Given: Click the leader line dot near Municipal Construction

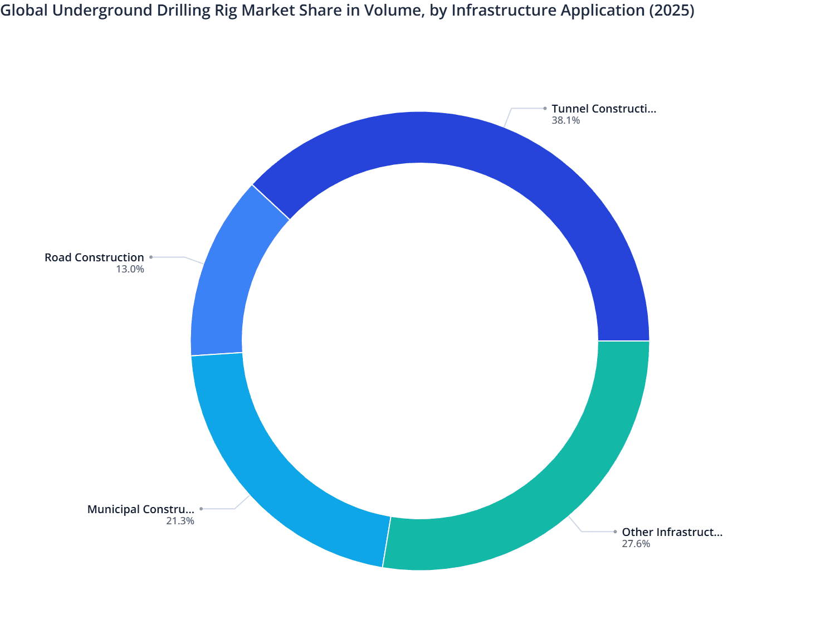Looking at the screenshot, I should coord(201,508).
